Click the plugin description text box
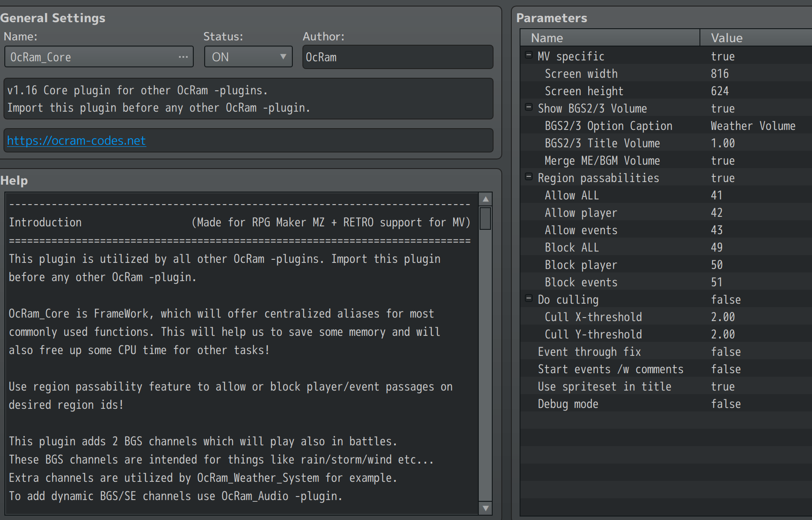The width and height of the screenshot is (812, 520). click(248, 99)
